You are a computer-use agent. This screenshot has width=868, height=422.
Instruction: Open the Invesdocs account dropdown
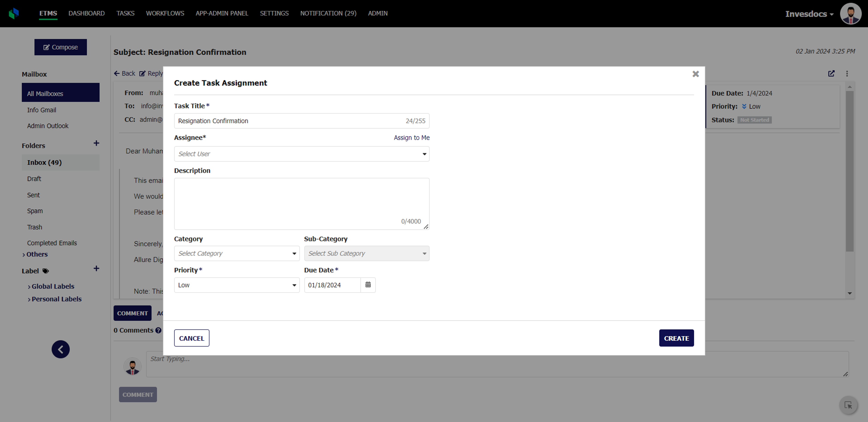point(809,14)
